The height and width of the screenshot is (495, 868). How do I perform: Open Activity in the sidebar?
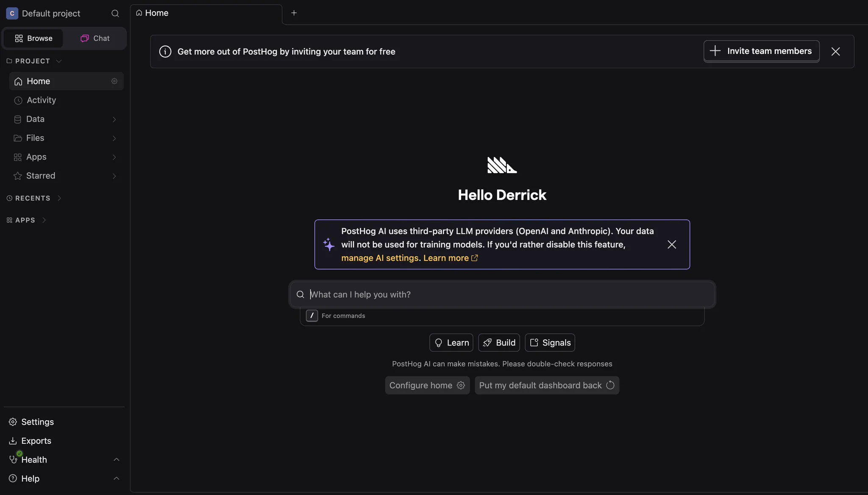(66, 100)
